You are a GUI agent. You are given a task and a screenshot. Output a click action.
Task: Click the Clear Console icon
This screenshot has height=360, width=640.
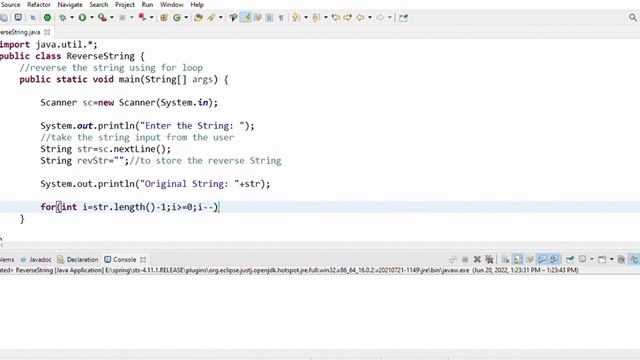click(x=505, y=259)
